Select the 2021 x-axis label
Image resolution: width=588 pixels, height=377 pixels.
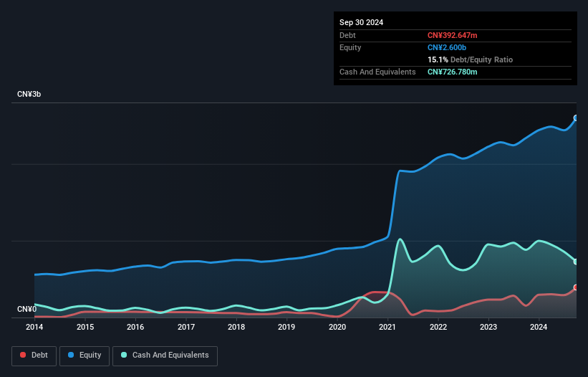click(x=387, y=328)
